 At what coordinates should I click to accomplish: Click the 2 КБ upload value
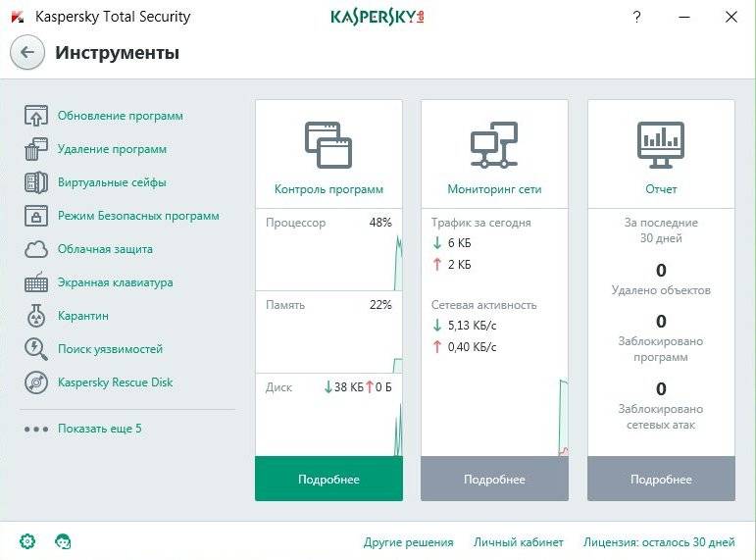460,265
